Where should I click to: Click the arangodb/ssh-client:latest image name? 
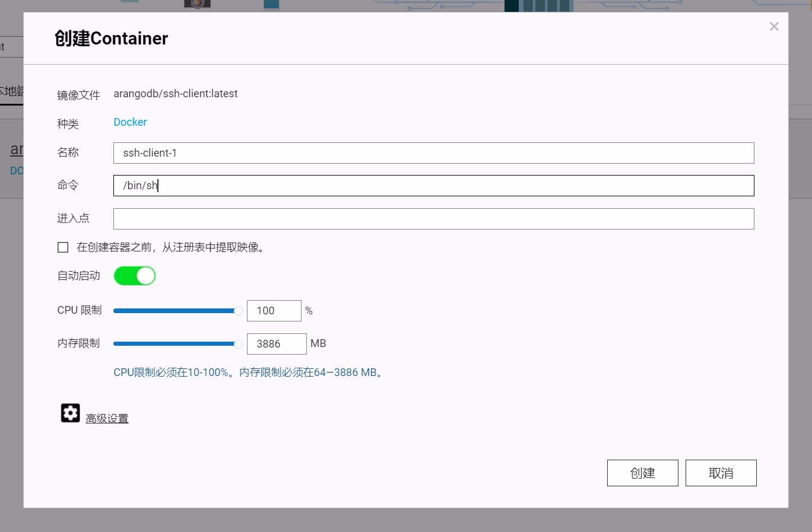pyautogui.click(x=176, y=94)
